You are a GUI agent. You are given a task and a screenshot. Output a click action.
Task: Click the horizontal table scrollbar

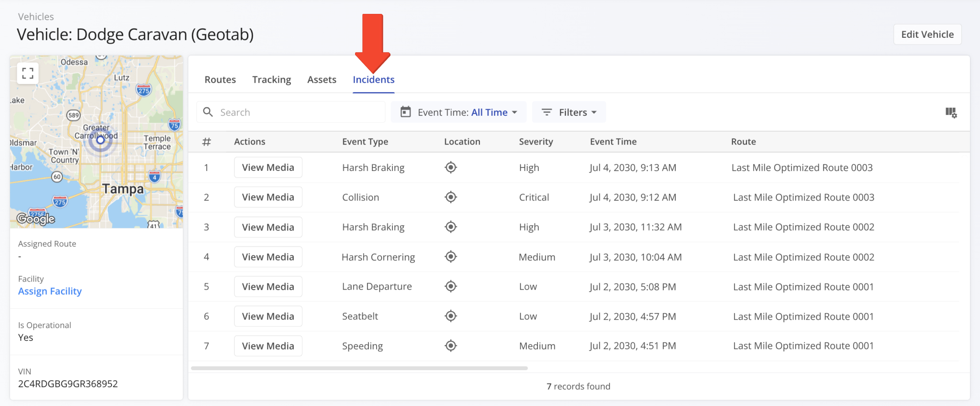pos(359,368)
